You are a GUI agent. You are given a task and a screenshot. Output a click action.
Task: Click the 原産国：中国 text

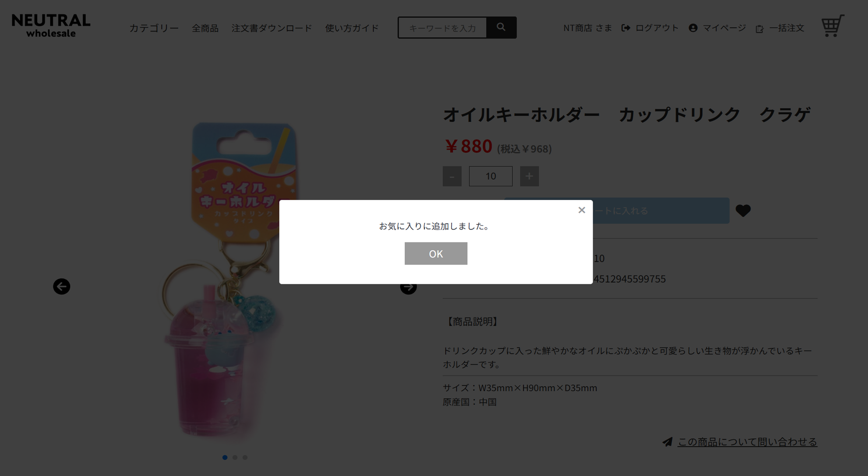point(469,402)
